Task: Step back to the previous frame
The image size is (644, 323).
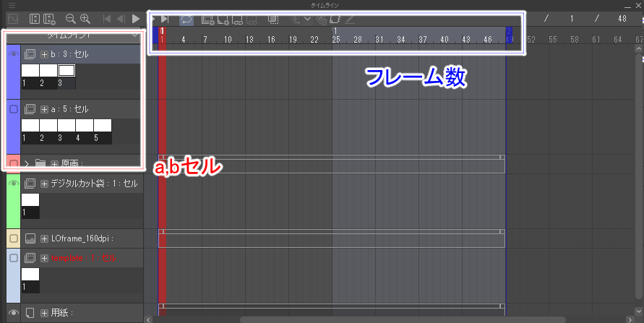Action: pos(120,19)
